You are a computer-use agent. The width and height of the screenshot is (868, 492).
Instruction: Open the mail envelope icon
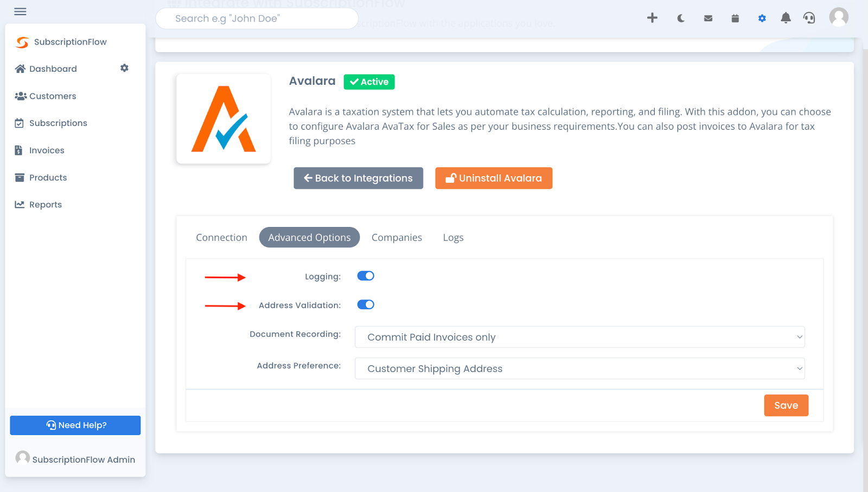pyautogui.click(x=708, y=18)
